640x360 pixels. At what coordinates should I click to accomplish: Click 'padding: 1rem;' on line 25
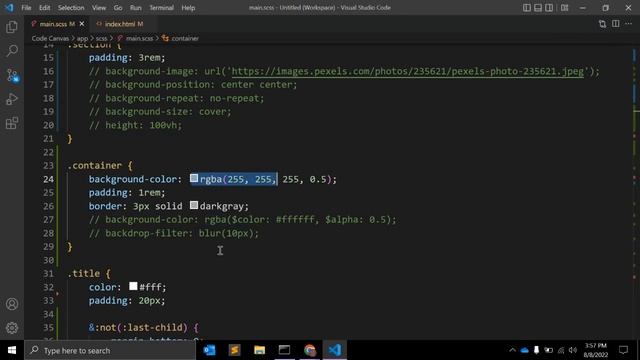(x=127, y=193)
